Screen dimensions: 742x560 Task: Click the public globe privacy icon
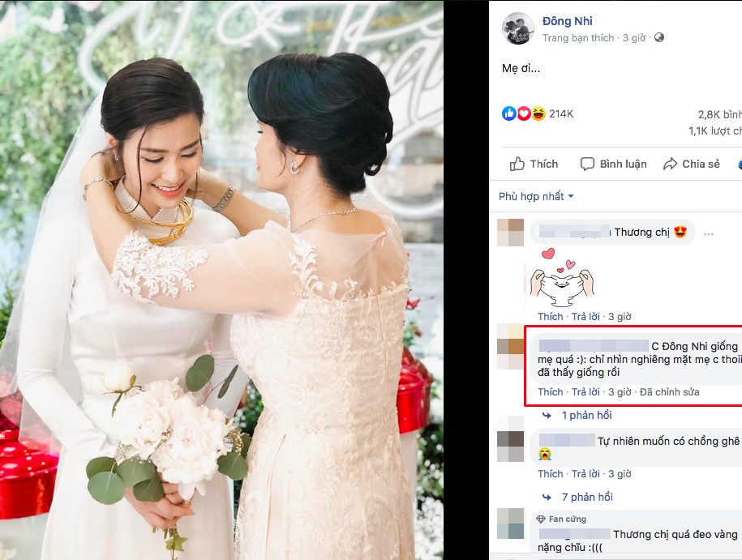658,37
